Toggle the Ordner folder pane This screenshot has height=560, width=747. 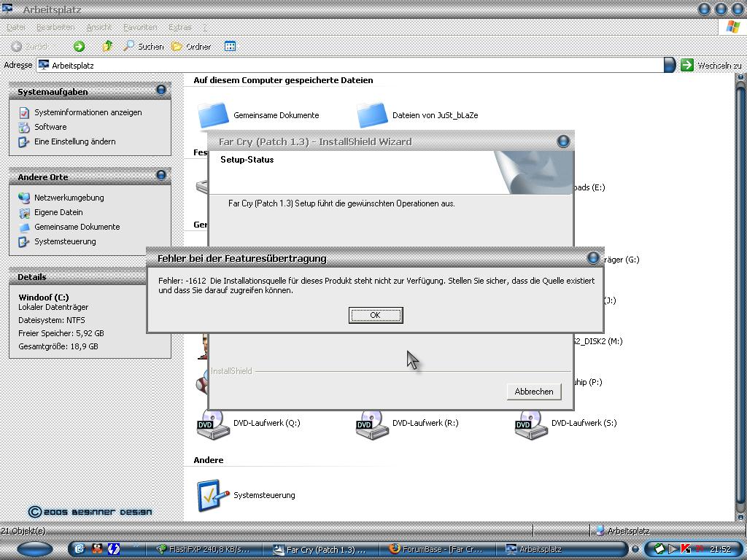pos(191,46)
